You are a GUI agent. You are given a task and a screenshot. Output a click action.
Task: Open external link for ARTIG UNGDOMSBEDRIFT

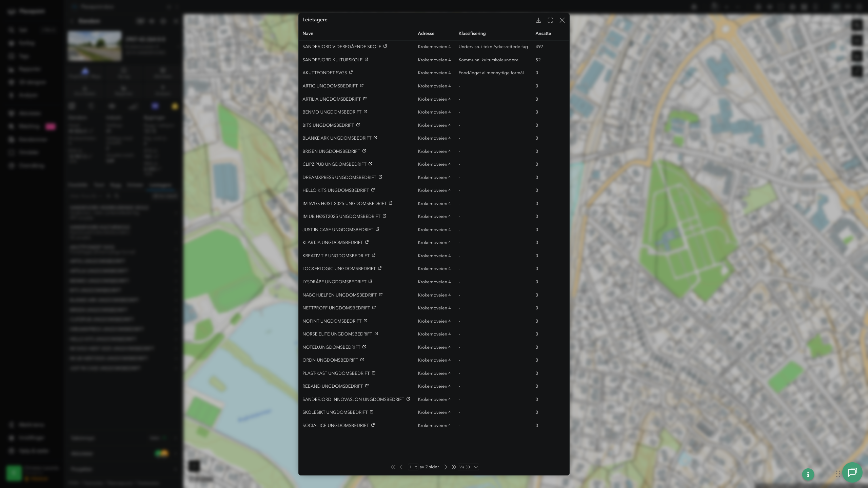pos(362,86)
